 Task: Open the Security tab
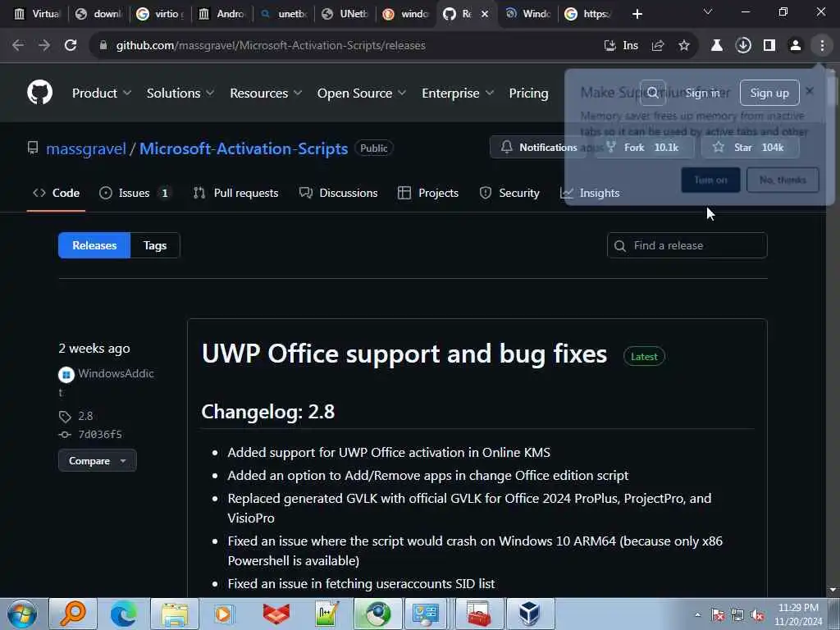click(x=509, y=193)
